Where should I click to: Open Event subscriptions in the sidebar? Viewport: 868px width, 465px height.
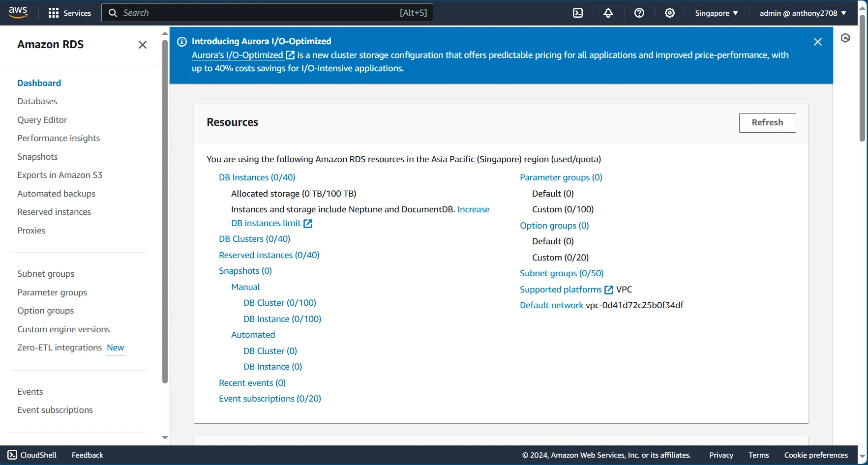point(55,410)
